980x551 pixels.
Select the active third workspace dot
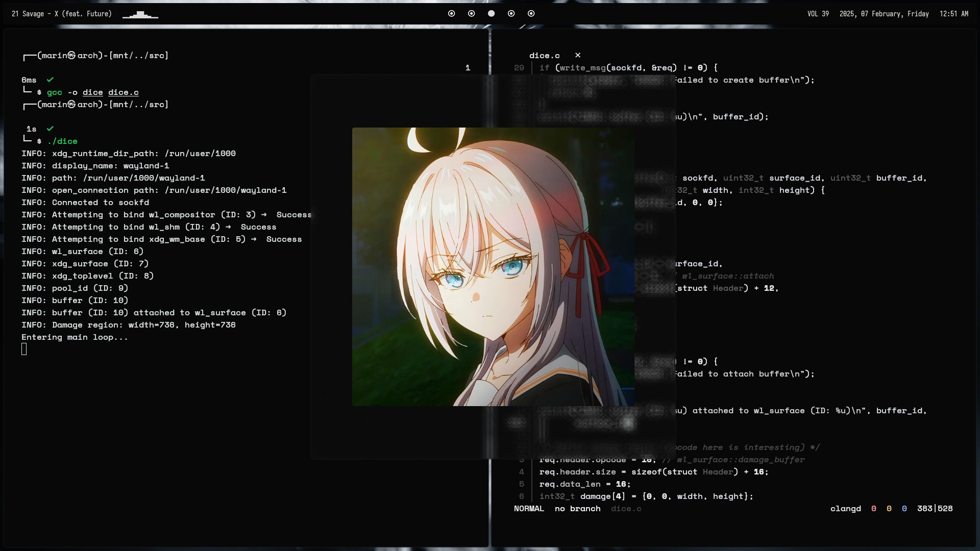pyautogui.click(x=491, y=14)
